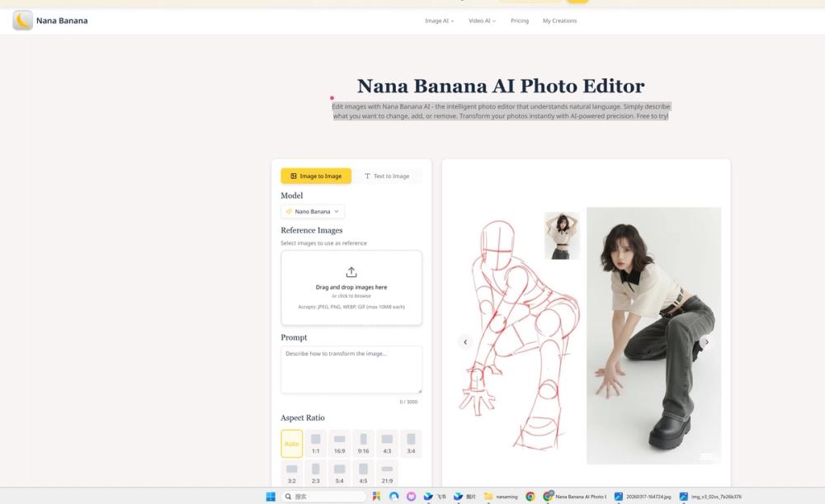Viewport: 825px width, 504px height.
Task: Switch to the Image to Image tab
Action: pyautogui.click(x=316, y=176)
